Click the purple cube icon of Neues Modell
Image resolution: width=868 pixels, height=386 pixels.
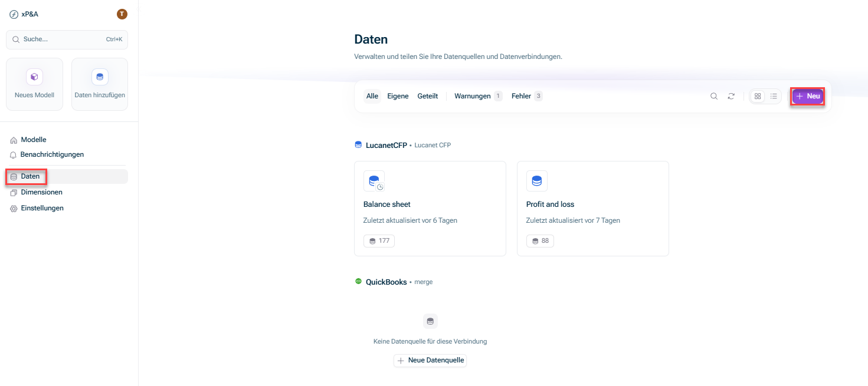34,77
